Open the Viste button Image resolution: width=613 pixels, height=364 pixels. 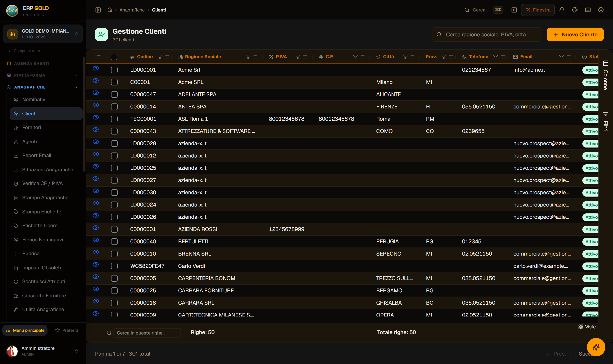coord(587,327)
